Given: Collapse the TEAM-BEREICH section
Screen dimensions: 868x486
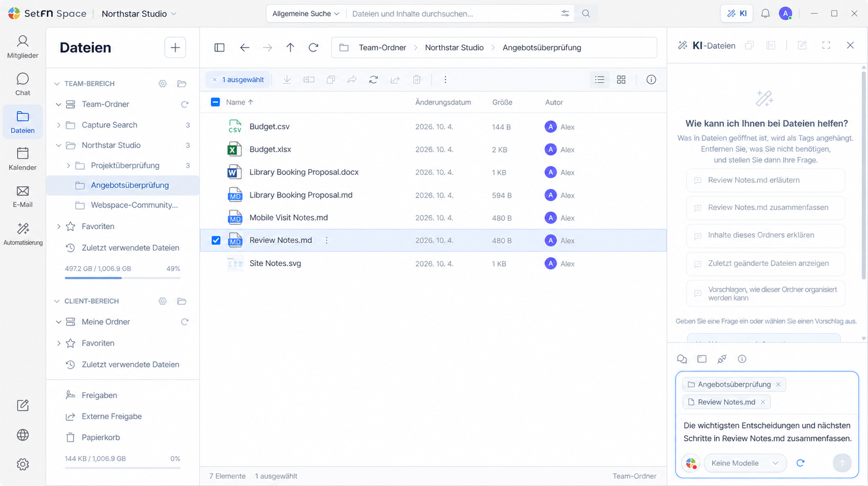Looking at the screenshot, I should [57, 84].
